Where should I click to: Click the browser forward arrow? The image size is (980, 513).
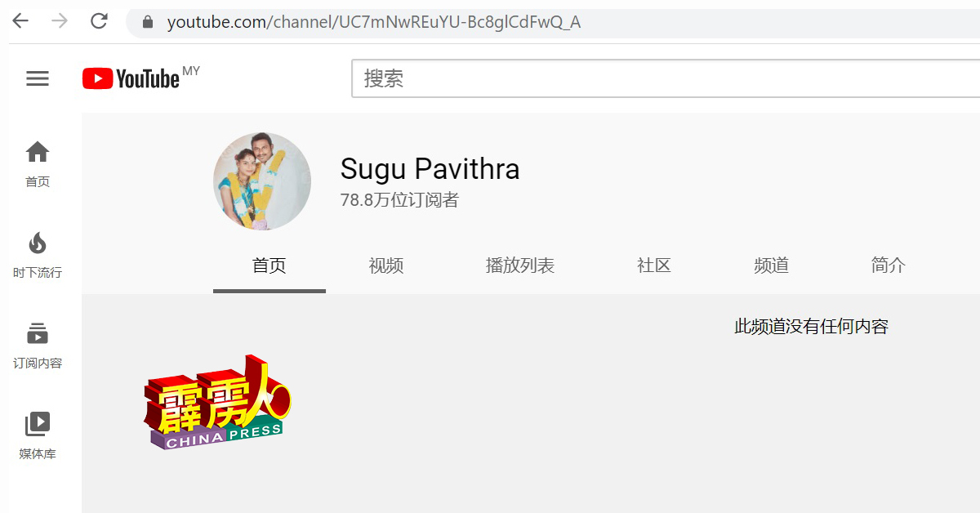coord(60,21)
